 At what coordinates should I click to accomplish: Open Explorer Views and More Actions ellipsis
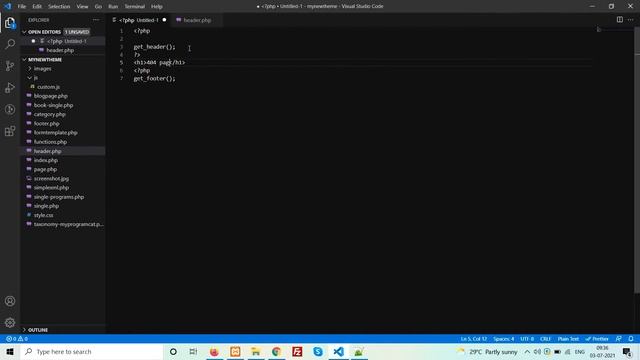coord(96,20)
